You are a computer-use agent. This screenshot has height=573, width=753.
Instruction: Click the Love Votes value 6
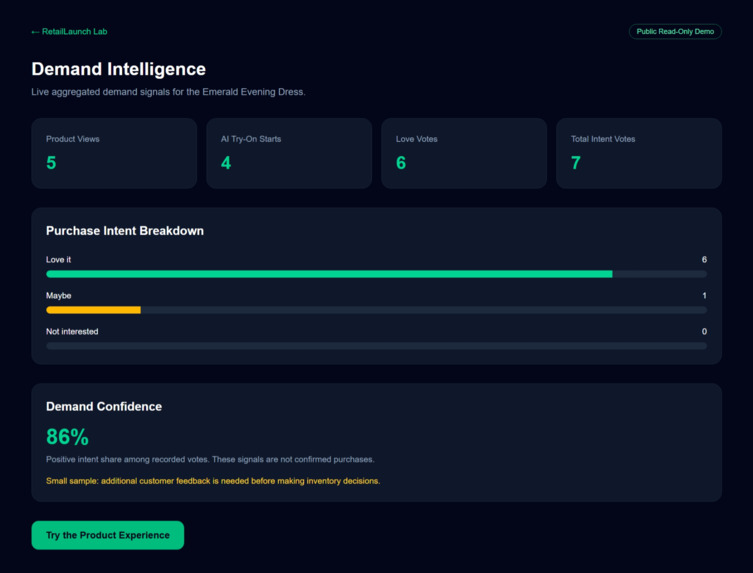pos(401,163)
